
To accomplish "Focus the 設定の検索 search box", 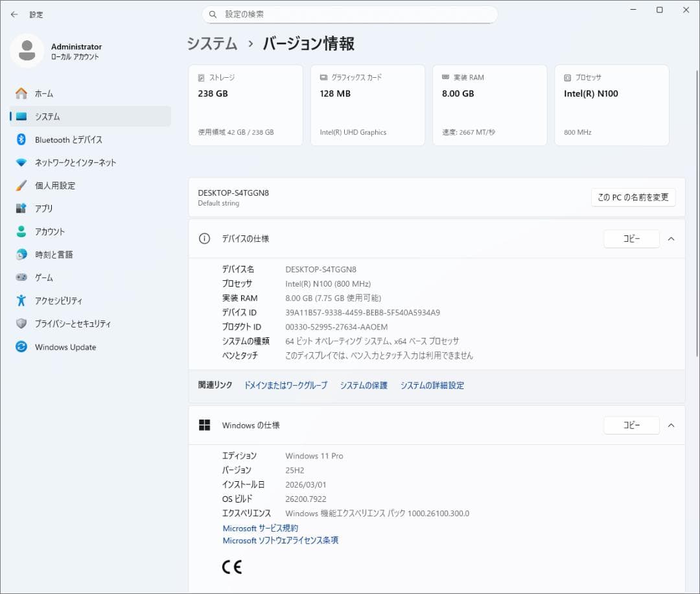I will point(349,14).
